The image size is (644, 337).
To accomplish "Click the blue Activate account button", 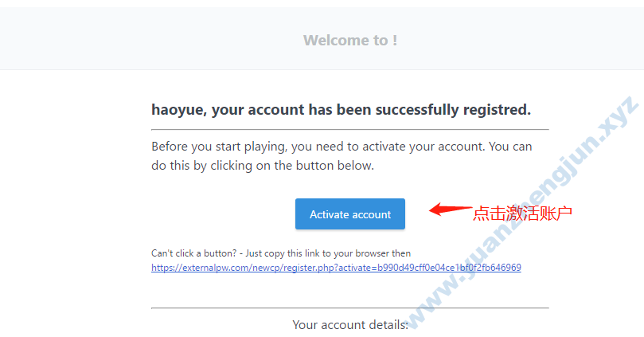I will click(x=350, y=214).
